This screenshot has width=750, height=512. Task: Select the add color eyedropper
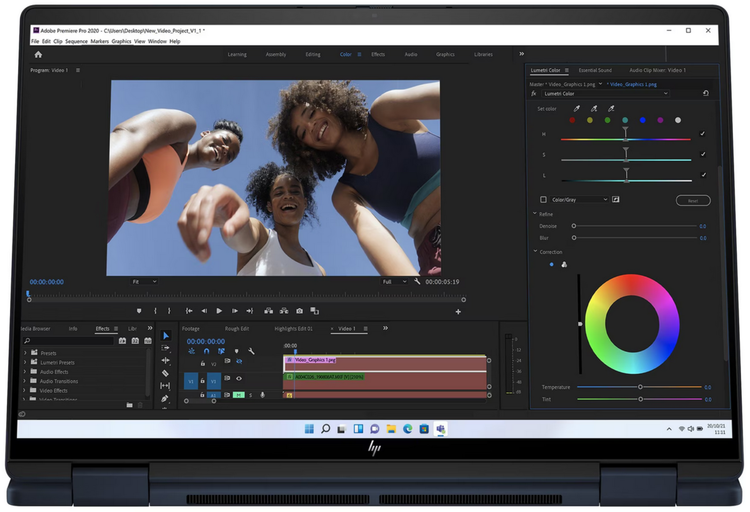coord(594,109)
